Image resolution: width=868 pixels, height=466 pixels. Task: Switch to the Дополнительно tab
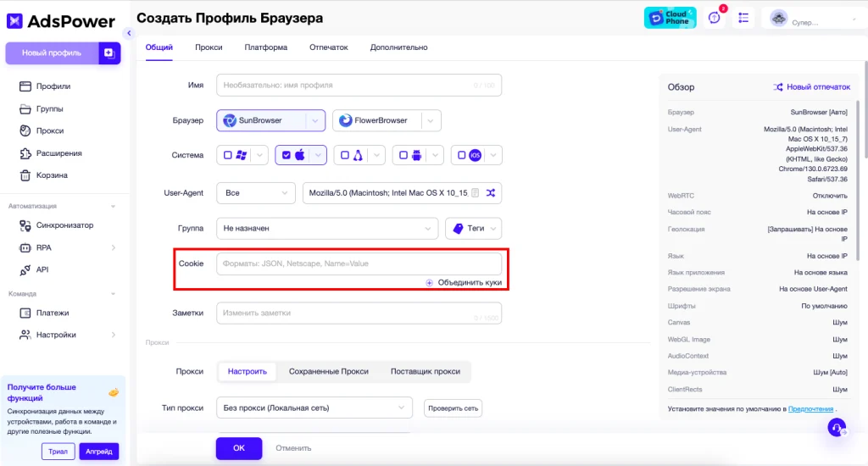[x=398, y=47]
